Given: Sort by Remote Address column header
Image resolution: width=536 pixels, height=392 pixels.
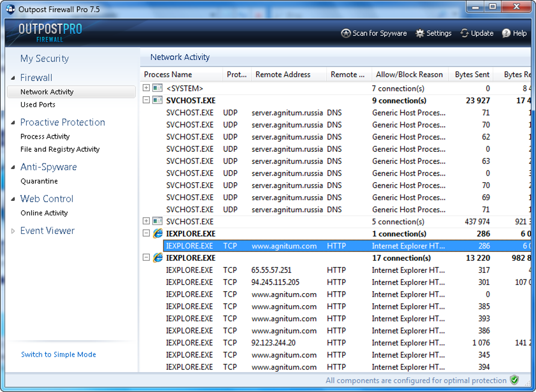Looking at the screenshot, I should (289, 75).
